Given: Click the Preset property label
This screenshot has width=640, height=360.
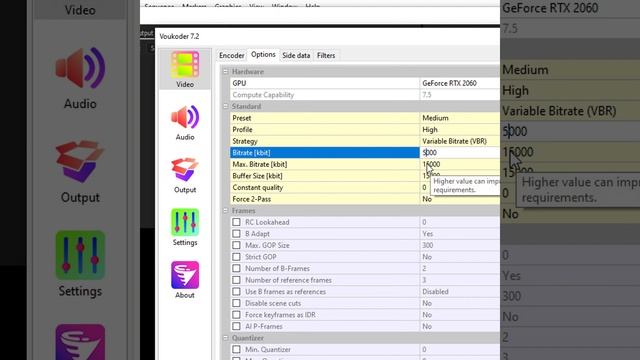Looking at the screenshot, I should [242, 118].
